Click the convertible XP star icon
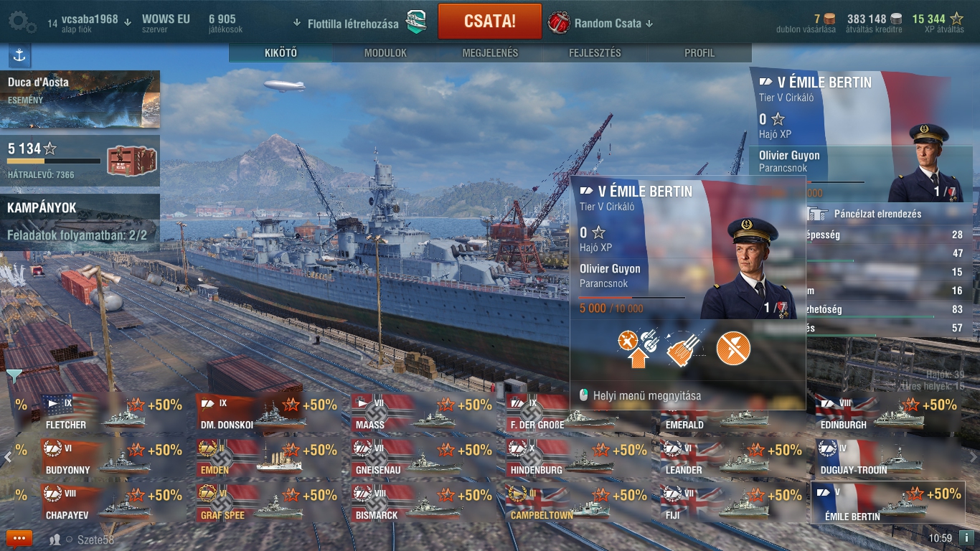Viewport: 980px width, 551px height. [x=956, y=19]
